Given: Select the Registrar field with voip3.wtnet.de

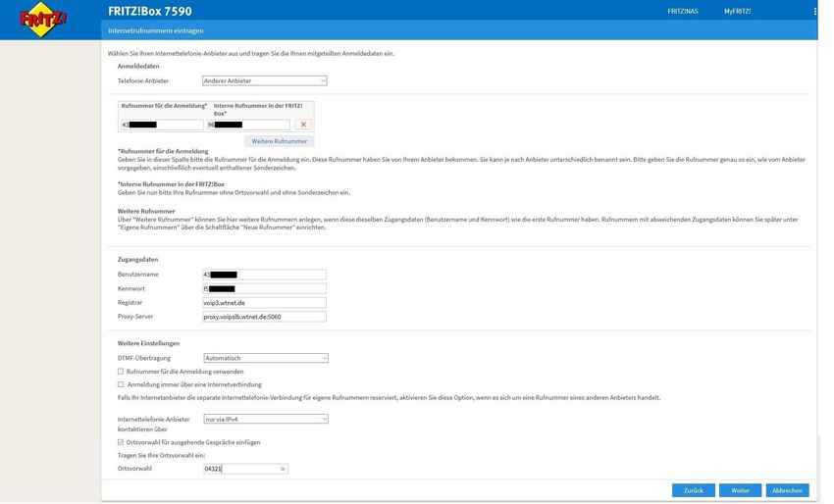Looking at the screenshot, I should pos(264,303).
